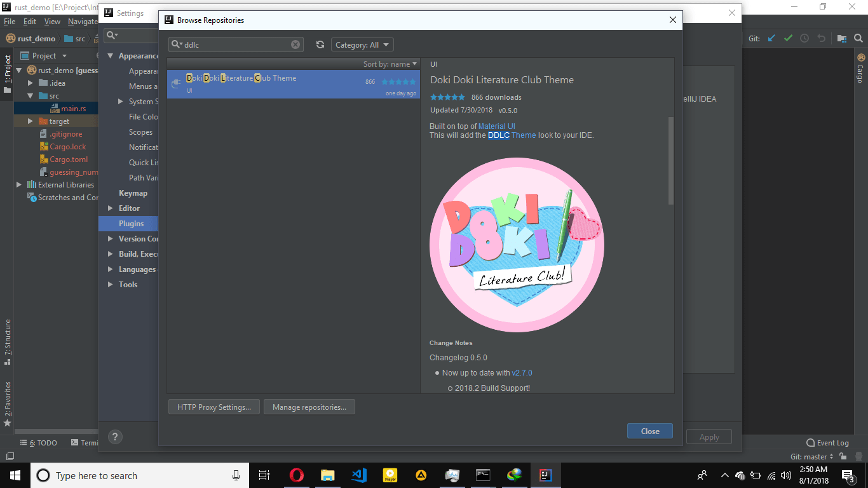
Task: Open the 7: Structure side tab
Action: coord(8,342)
